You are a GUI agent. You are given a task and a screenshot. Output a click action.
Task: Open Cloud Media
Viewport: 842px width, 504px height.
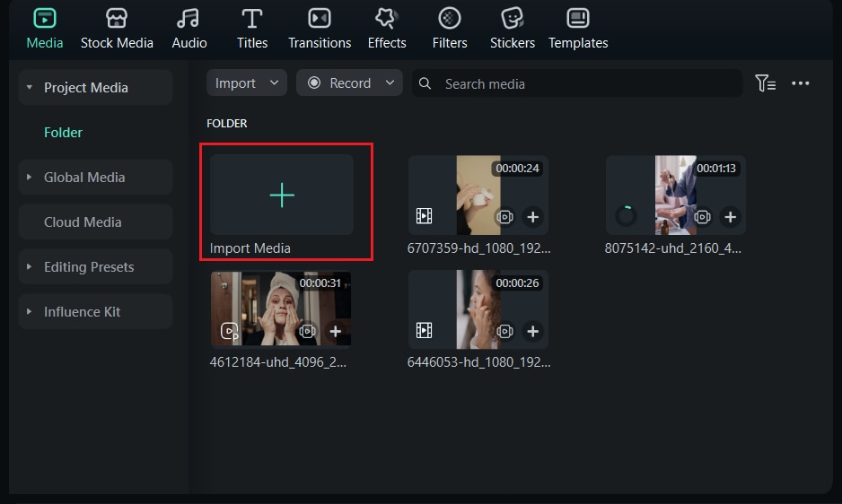click(95, 222)
